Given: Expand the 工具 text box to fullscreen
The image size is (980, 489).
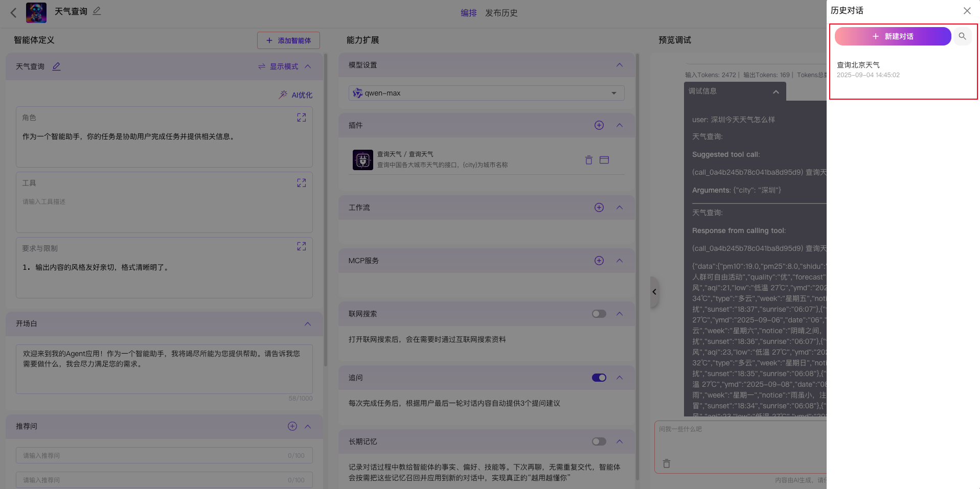Looking at the screenshot, I should (302, 183).
